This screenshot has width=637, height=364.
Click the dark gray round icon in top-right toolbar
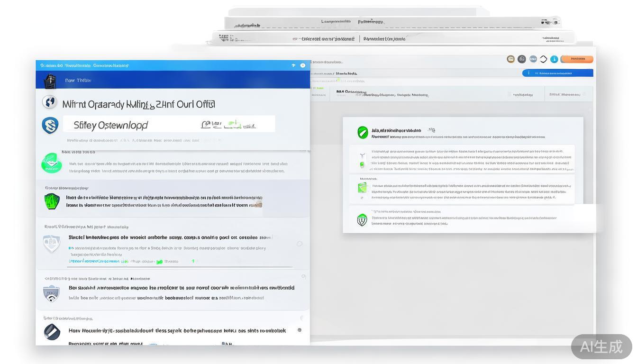click(521, 59)
